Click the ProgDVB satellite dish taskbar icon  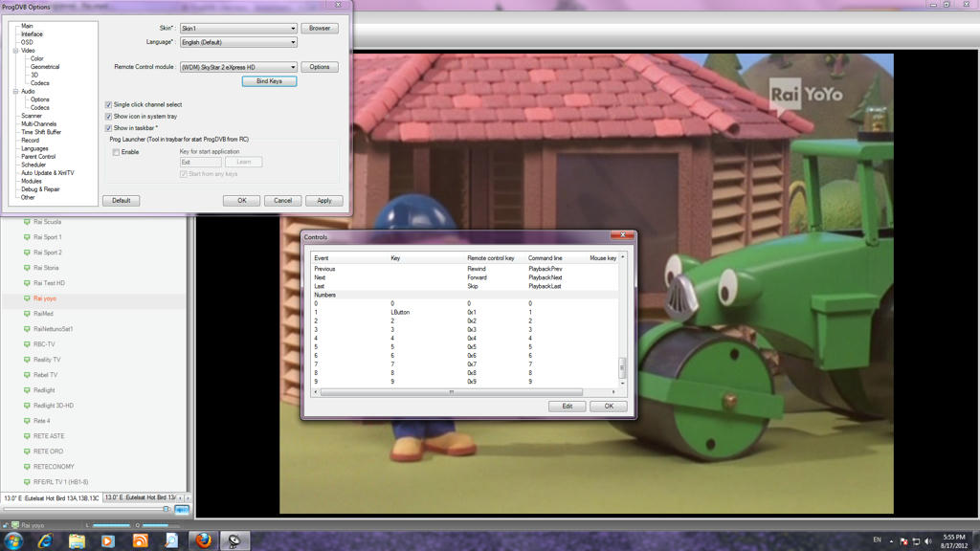coord(234,540)
